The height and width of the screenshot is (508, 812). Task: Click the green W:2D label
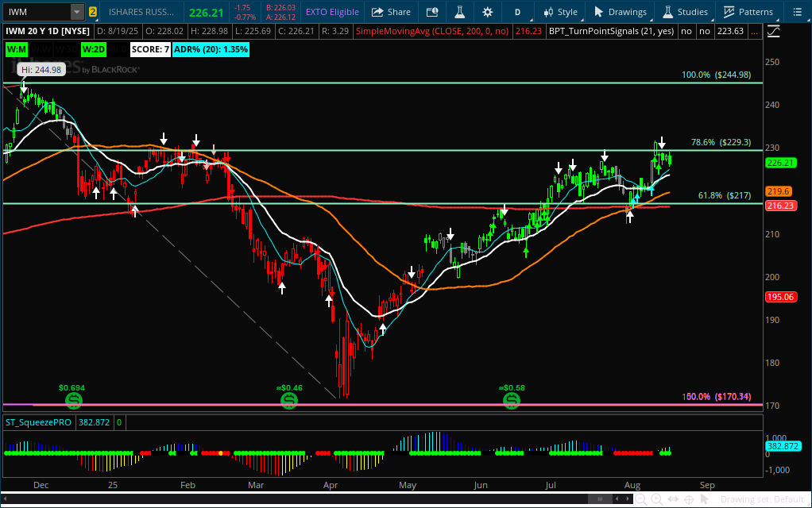(x=94, y=50)
